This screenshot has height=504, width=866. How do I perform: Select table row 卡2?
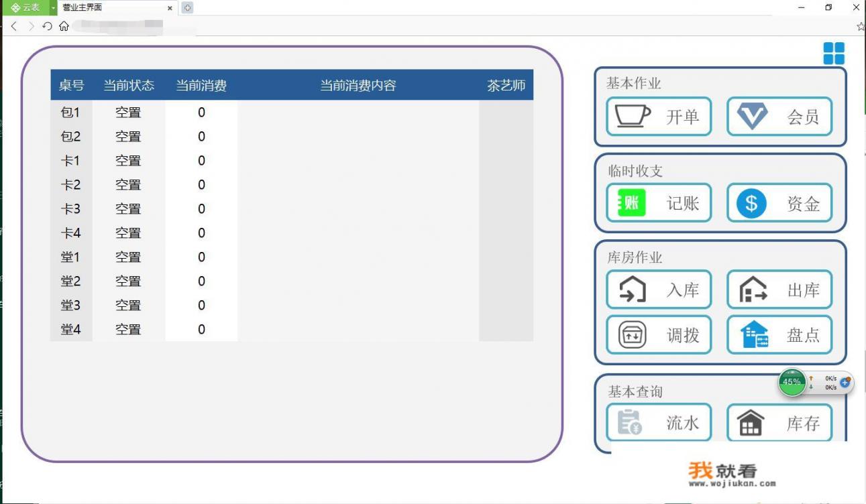(292, 185)
